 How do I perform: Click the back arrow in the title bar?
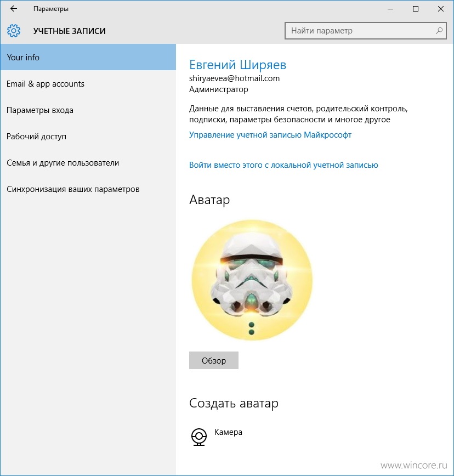(x=14, y=9)
